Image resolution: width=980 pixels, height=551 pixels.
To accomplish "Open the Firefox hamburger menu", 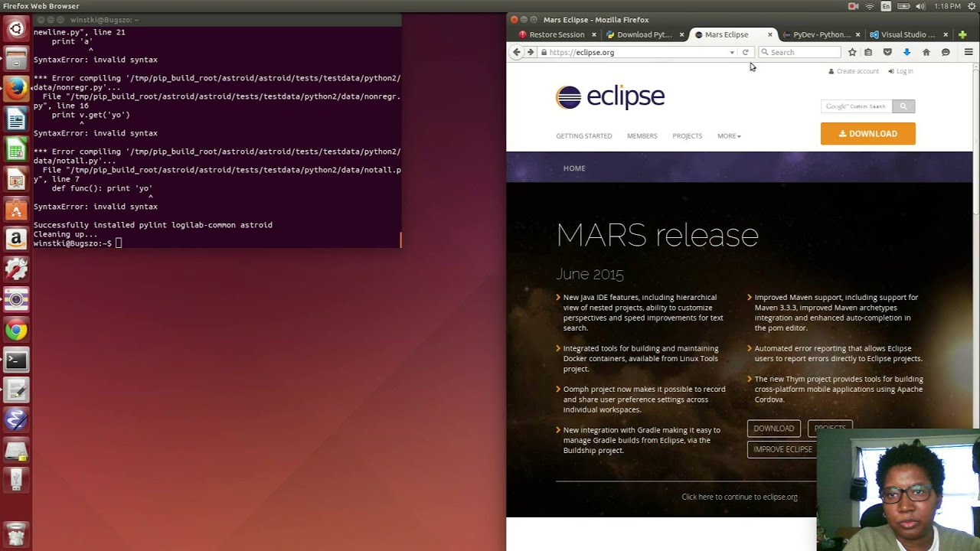I will pos(969,52).
